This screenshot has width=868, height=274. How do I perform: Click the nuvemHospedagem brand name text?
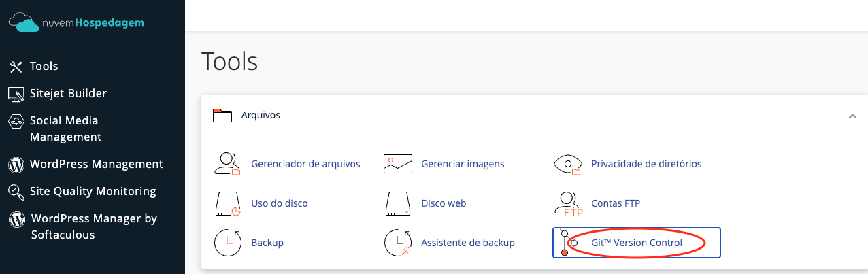pos(93,23)
